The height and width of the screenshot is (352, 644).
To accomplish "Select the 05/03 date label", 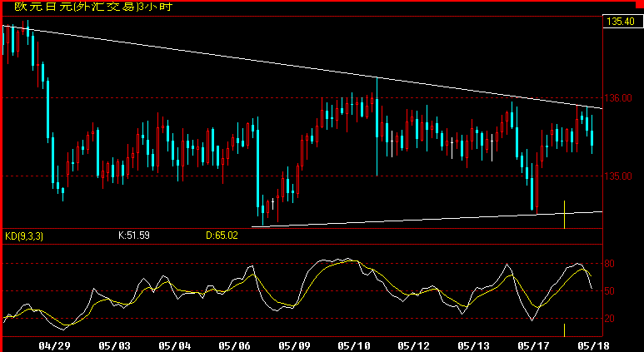I will (114, 346).
